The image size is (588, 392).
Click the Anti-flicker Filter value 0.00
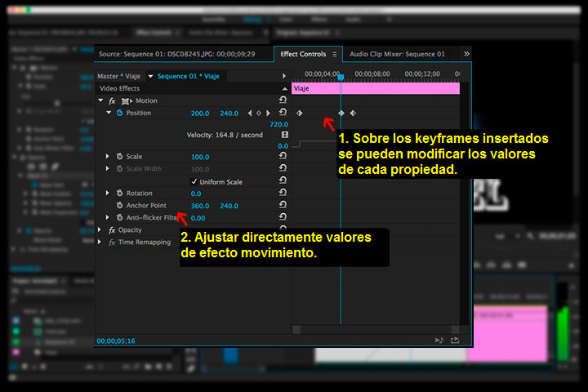198,218
